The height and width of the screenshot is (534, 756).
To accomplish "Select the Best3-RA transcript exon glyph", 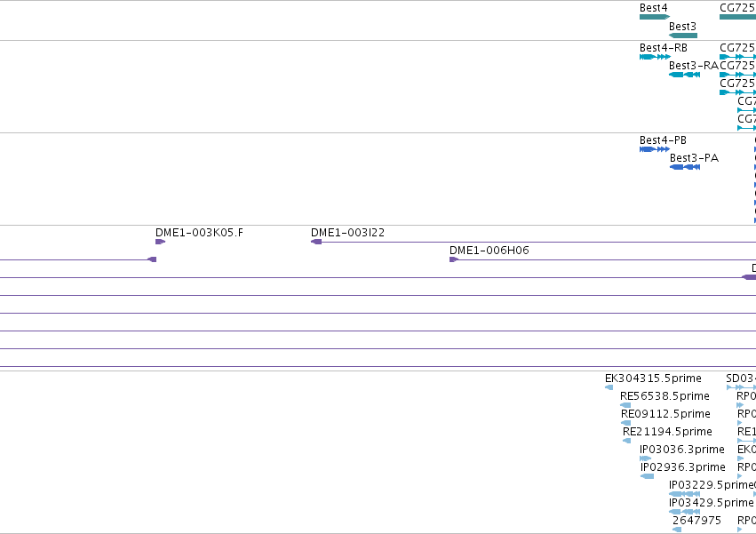I will pyautogui.click(x=685, y=75).
